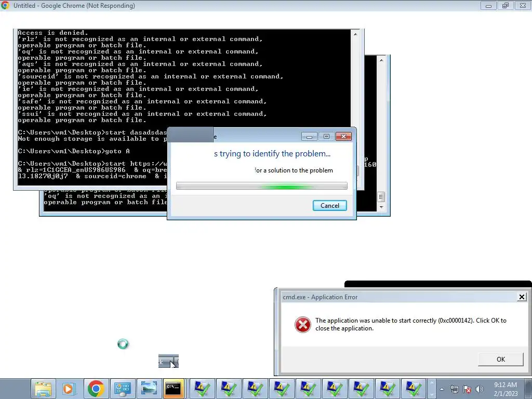
Task: Maximize the troubleshooting progress dialog
Action: click(326, 137)
